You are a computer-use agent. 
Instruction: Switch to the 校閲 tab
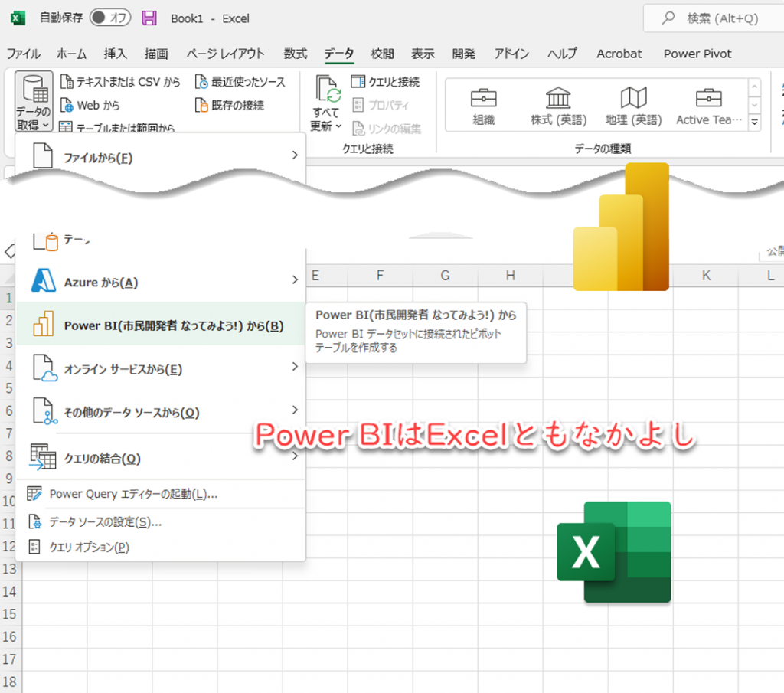(382, 54)
